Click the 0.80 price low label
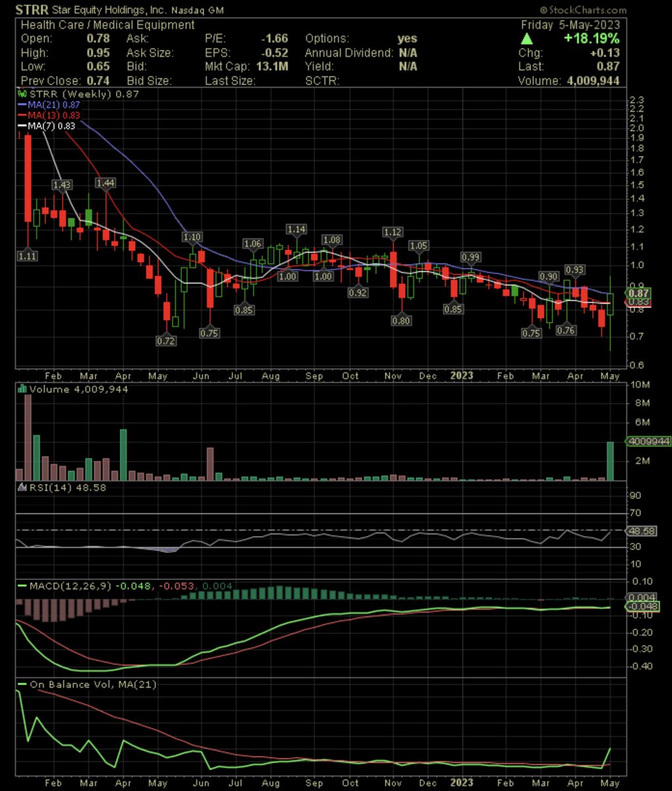Screen dimensions: 672x791 pos(401,321)
